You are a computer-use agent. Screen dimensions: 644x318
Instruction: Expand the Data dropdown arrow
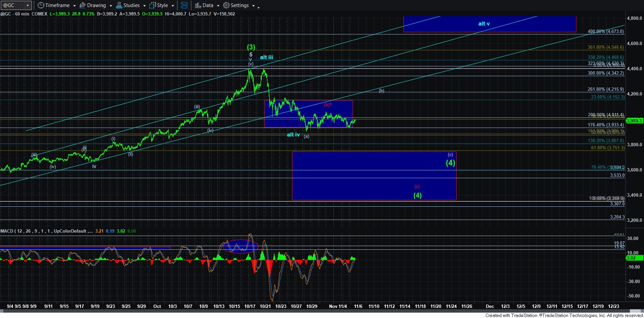click(x=218, y=6)
